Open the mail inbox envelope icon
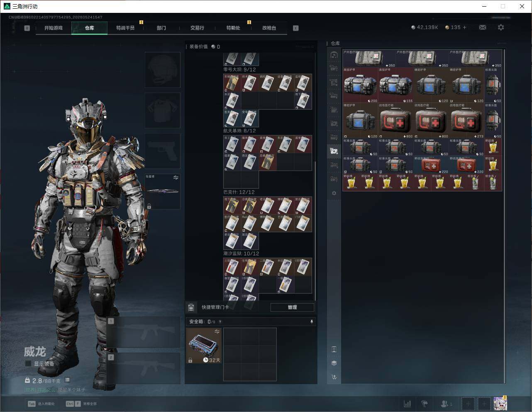The image size is (532, 412). click(x=483, y=27)
